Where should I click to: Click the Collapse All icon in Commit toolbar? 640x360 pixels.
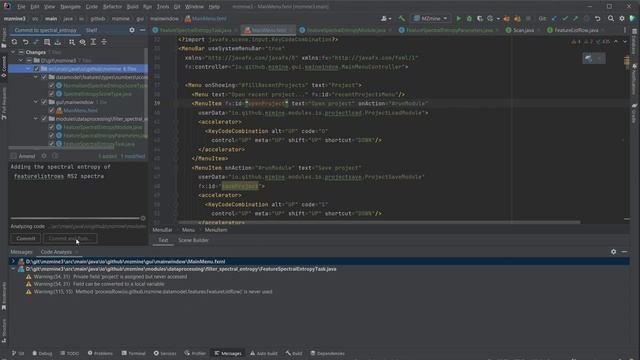[x=104, y=42]
